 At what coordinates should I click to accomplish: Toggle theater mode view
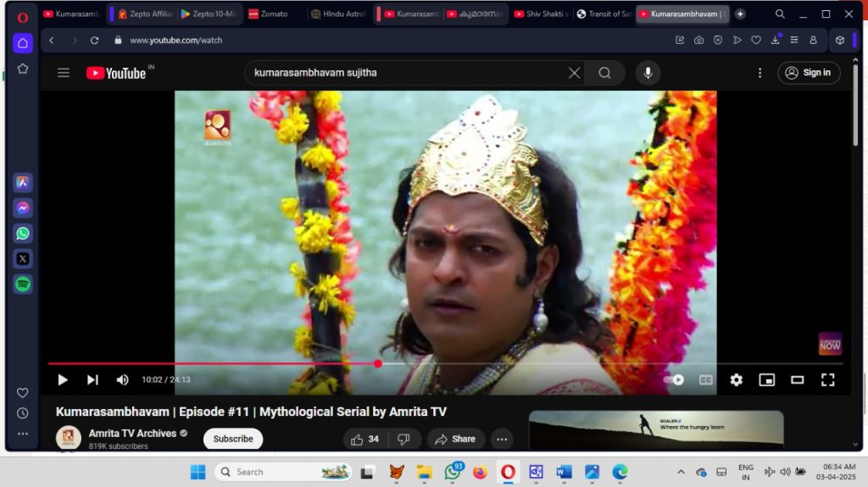click(x=797, y=379)
